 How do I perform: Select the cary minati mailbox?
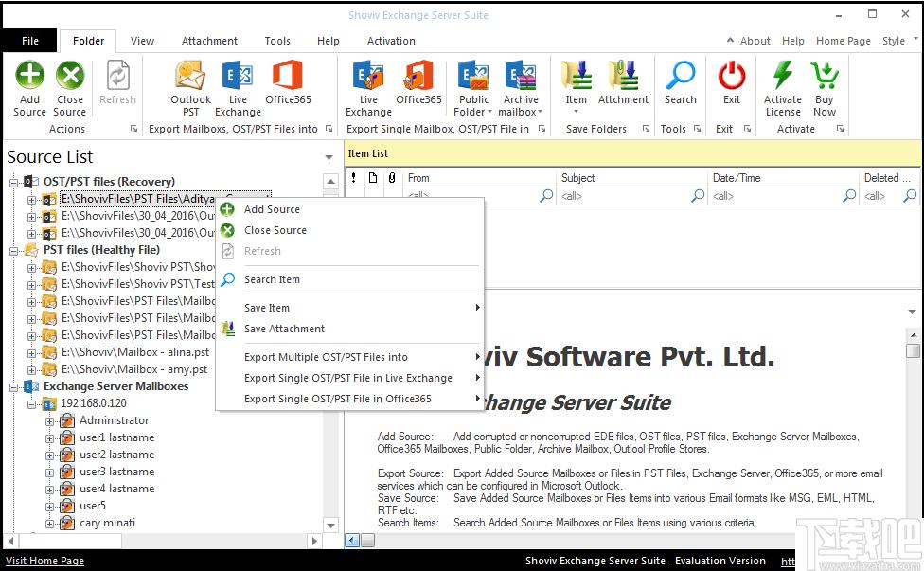click(x=107, y=523)
